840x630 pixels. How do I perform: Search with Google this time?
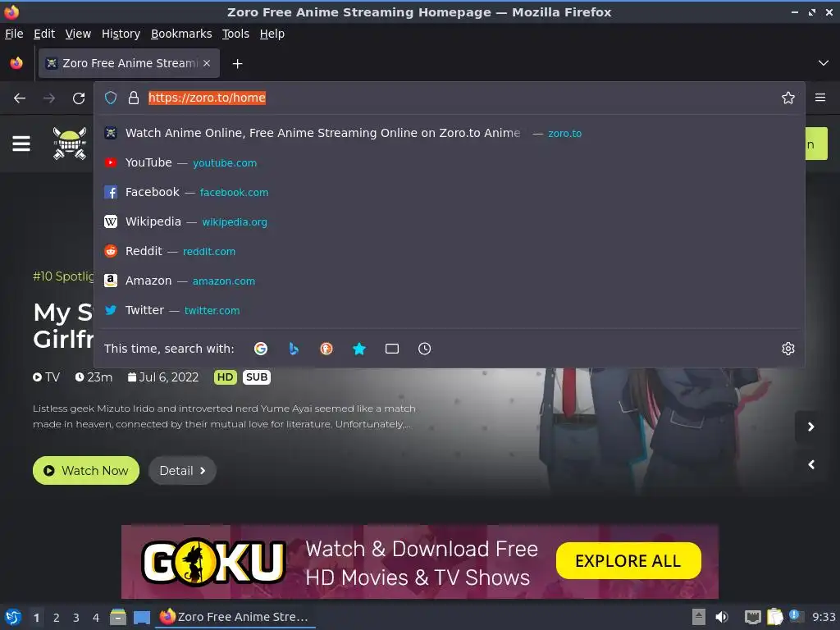[261, 349]
